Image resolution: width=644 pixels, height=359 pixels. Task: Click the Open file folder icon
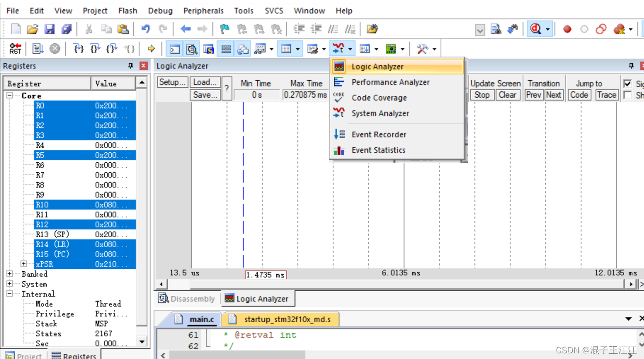tap(32, 29)
